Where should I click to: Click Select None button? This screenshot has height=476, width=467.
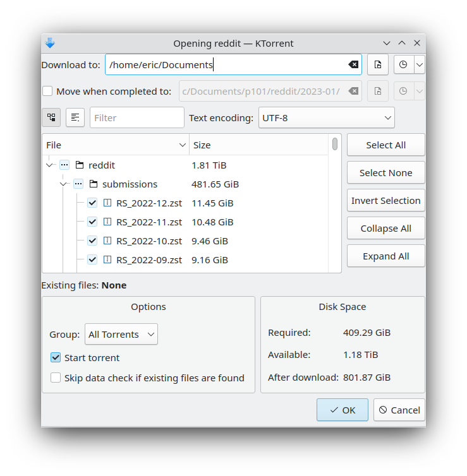coord(386,173)
